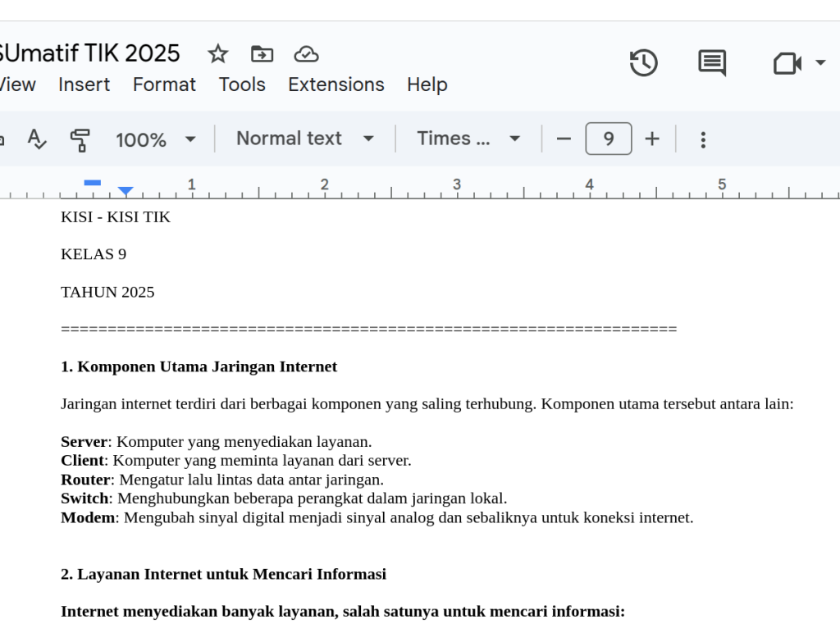Start a video call with camera icon
840x642 pixels.
[787, 64]
